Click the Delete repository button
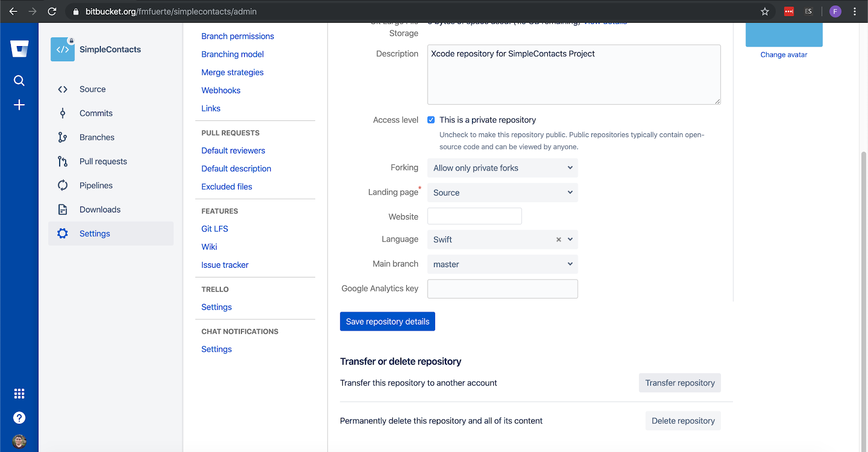Screen dimensions: 868x452 coord(683,421)
